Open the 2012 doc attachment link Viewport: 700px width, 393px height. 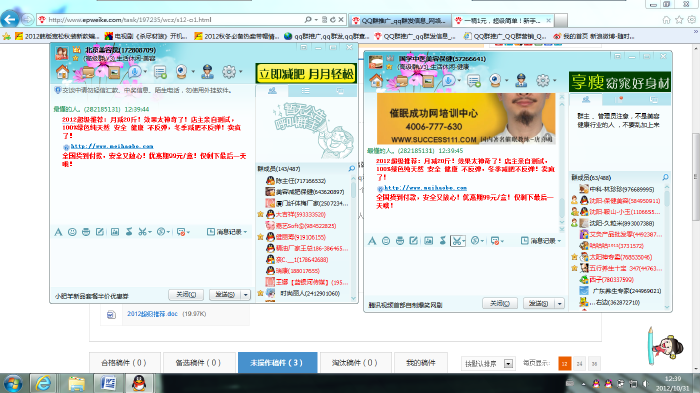[x=152, y=314]
